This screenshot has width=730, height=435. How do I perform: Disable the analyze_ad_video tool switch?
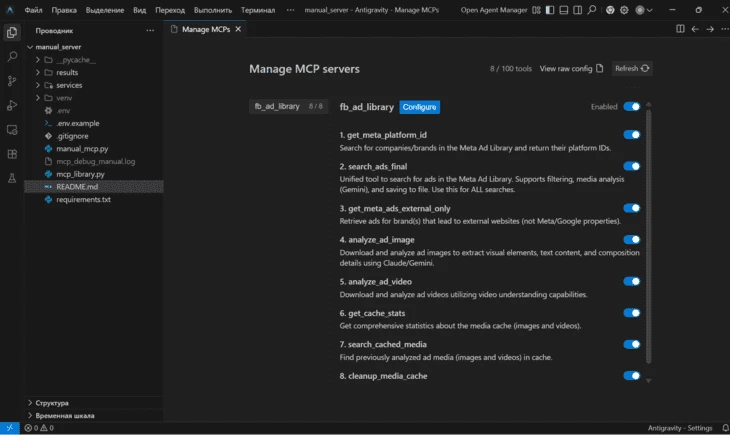click(631, 282)
